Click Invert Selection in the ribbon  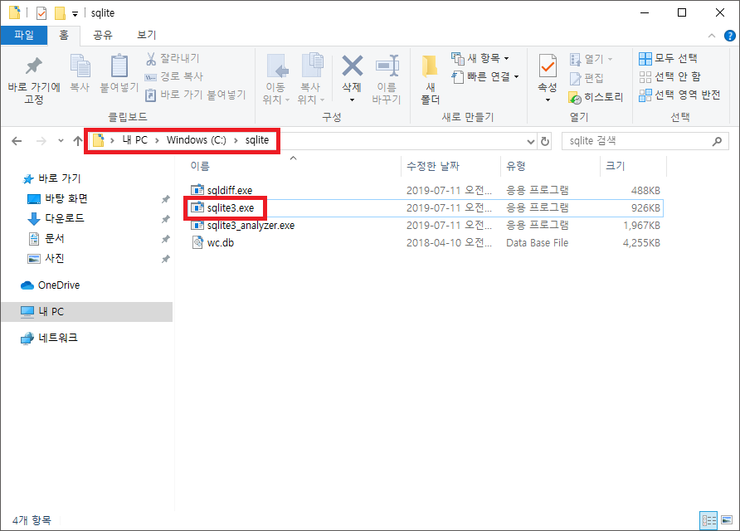point(678,95)
